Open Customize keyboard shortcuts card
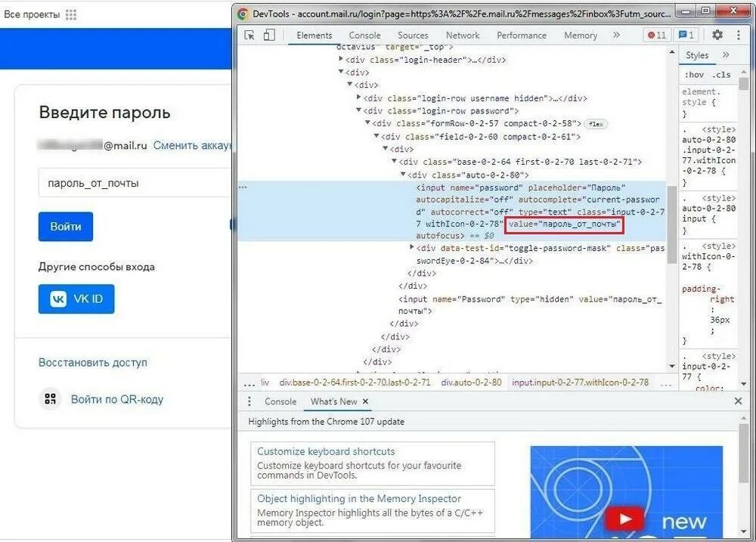Screen dimensions: 756x542 373,464
